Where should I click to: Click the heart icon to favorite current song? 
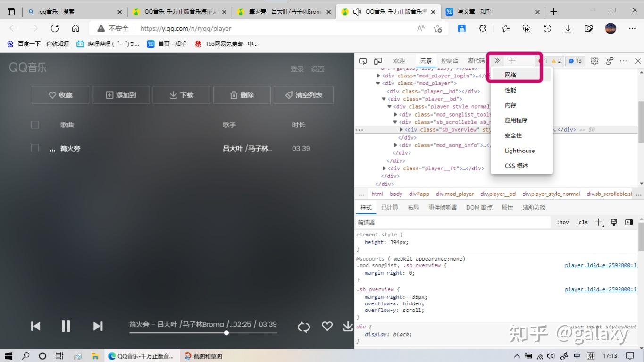pos(327,326)
